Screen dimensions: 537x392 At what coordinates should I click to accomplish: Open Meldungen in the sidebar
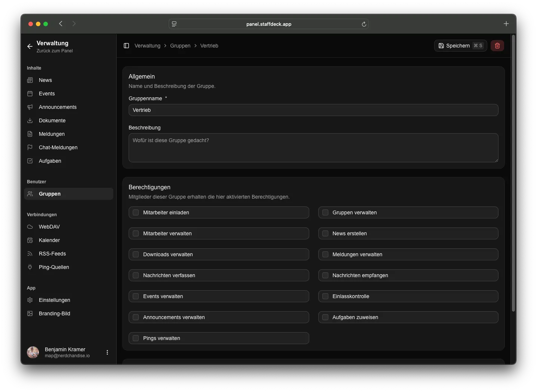click(68, 134)
